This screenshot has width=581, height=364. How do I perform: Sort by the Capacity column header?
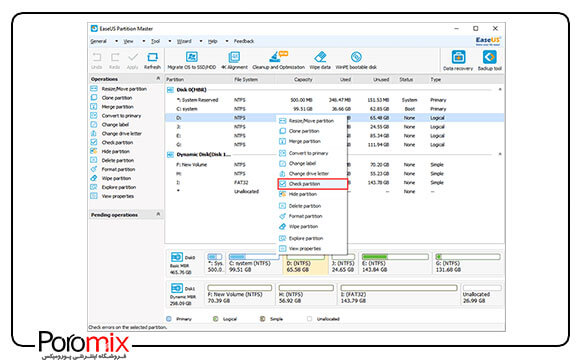pyautogui.click(x=303, y=79)
